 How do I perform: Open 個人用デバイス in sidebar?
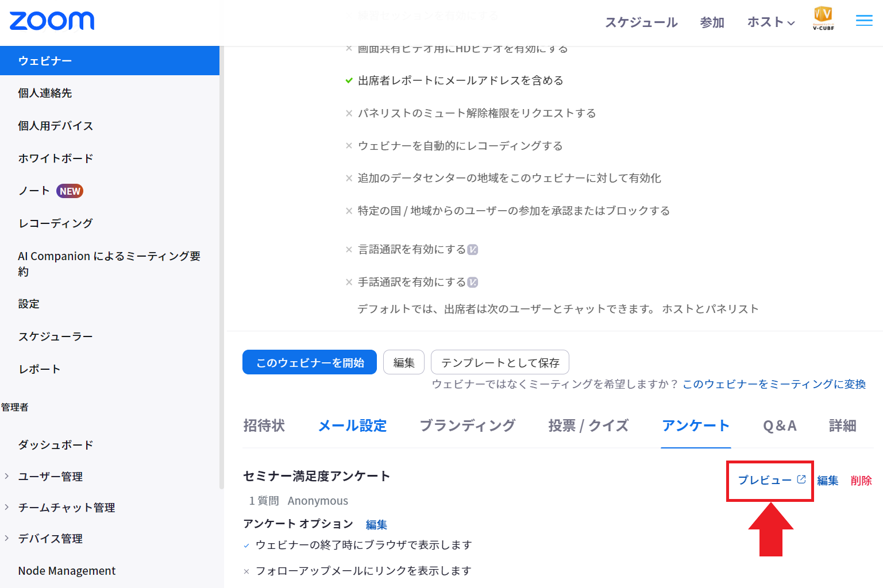coord(55,126)
